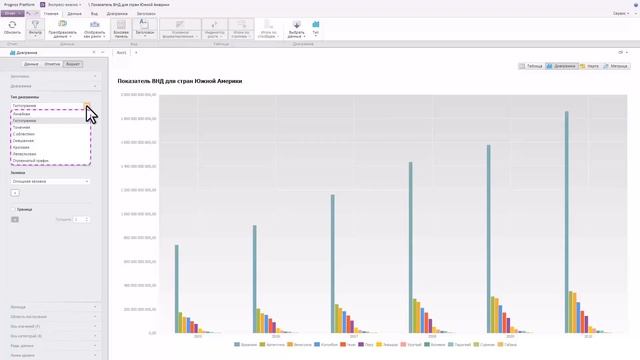Switch view to Матрица
Screen dimensions: 640x360
(x=616, y=66)
